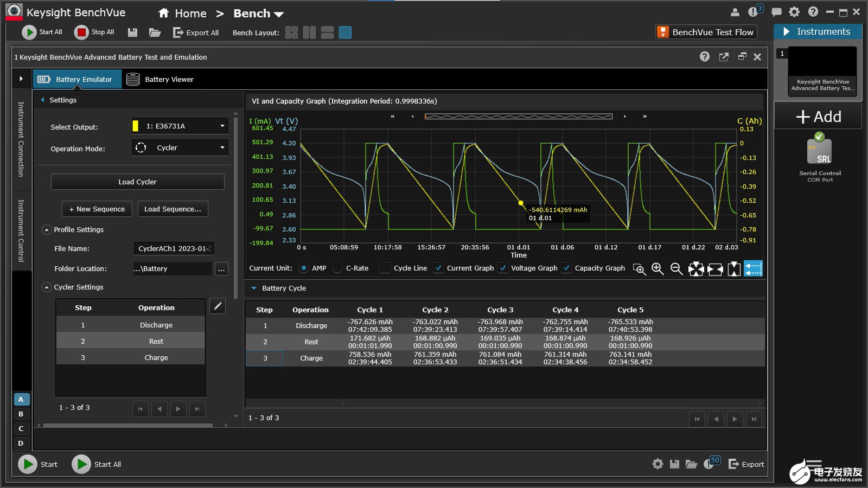
Task: Click the save disk icon in top toolbar
Action: pos(132,33)
